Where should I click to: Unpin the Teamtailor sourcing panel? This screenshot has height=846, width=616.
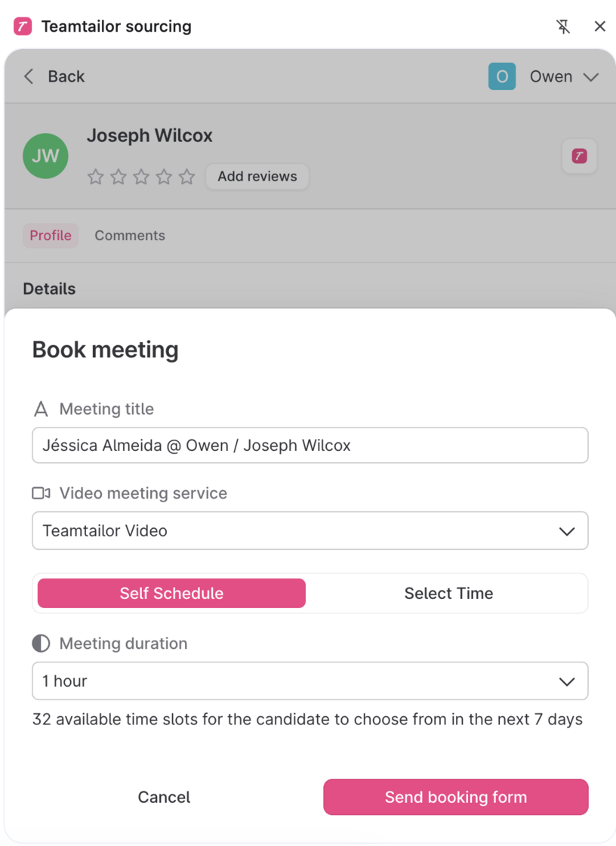(x=563, y=26)
